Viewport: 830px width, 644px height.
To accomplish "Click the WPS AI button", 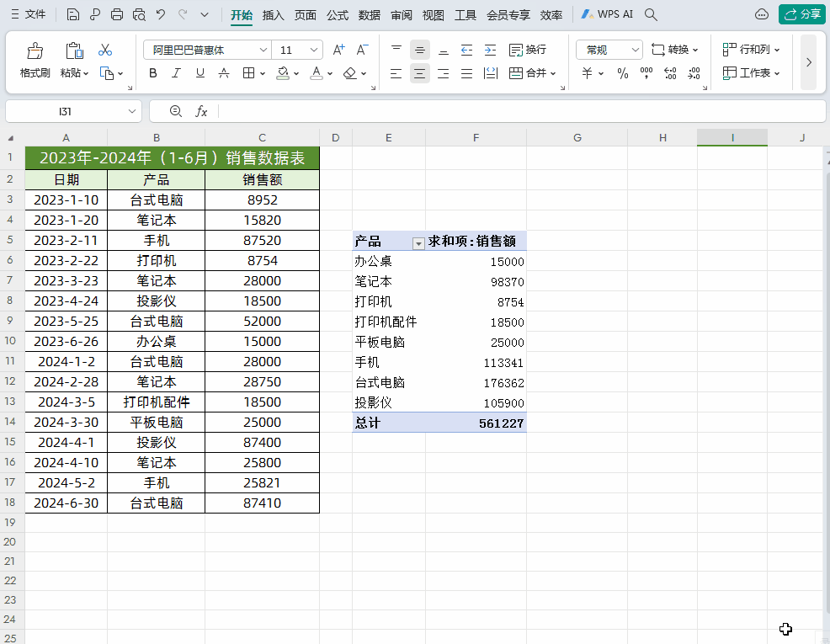I will tap(607, 14).
